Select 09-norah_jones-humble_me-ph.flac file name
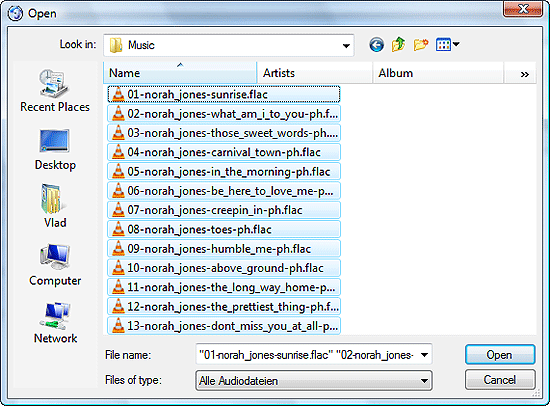 pyautogui.click(x=219, y=249)
